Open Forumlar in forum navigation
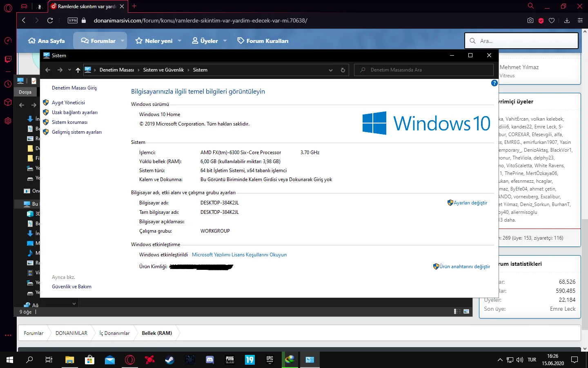Image resolution: width=588 pixels, height=368 pixels. pos(98,41)
